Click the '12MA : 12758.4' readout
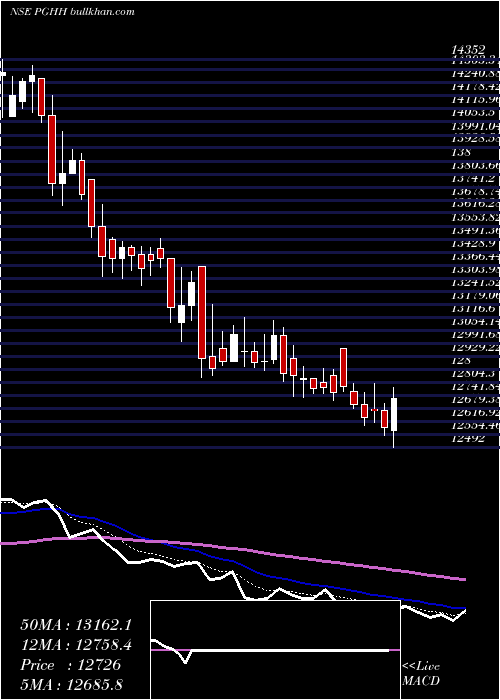 [76, 645]
